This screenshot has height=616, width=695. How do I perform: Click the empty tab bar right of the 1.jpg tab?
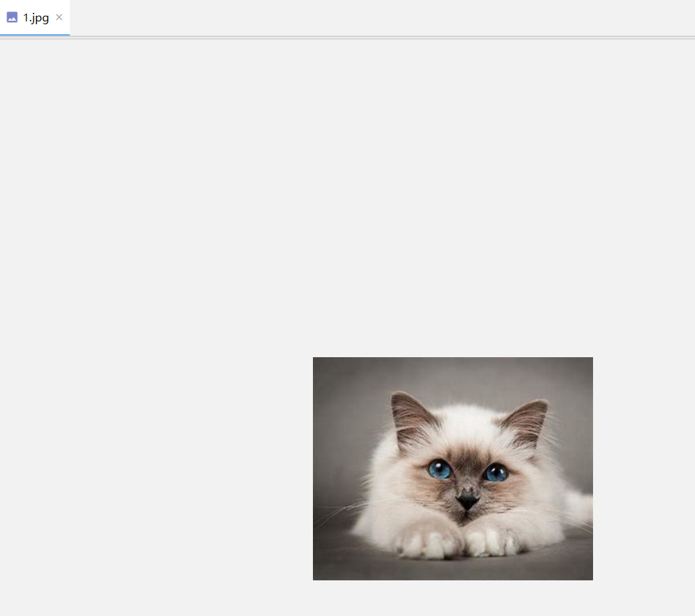tap(356, 18)
